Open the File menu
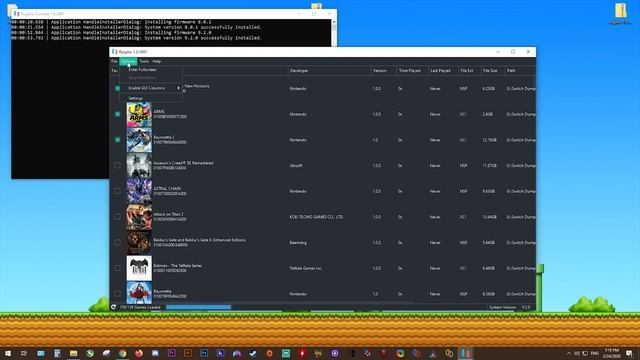Viewport: 640px width, 360px height. (114, 61)
